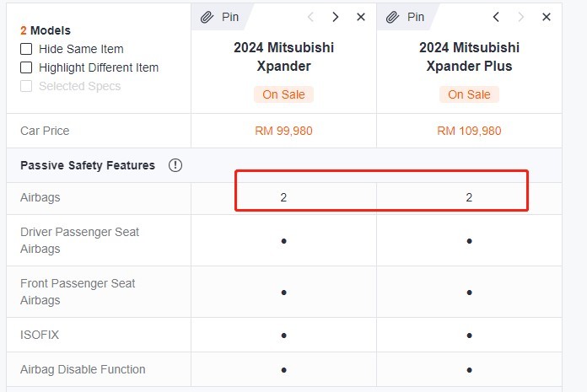Image resolution: width=587 pixels, height=392 pixels.
Task: Toggle the Selected Specs checkbox
Action: 26,86
